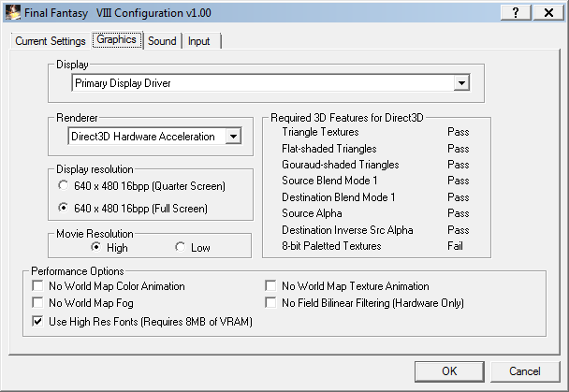This screenshot has height=392, width=569.
Task: Click the Flat-shaded Triangles feature label
Action: pos(329,149)
